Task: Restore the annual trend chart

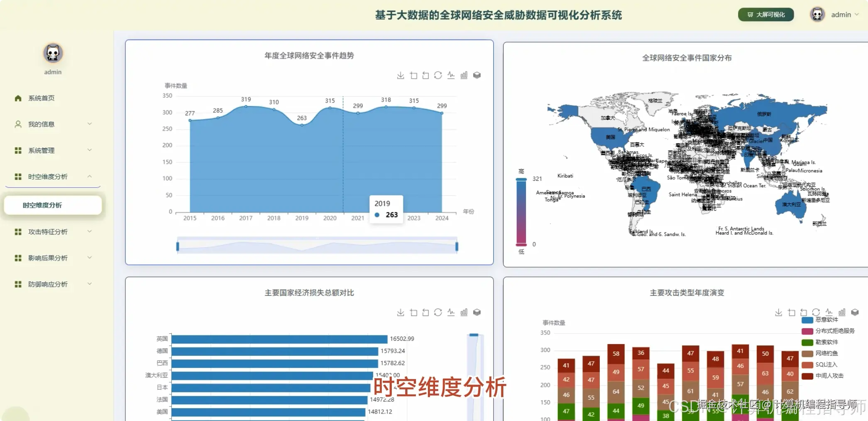Action: (438, 75)
